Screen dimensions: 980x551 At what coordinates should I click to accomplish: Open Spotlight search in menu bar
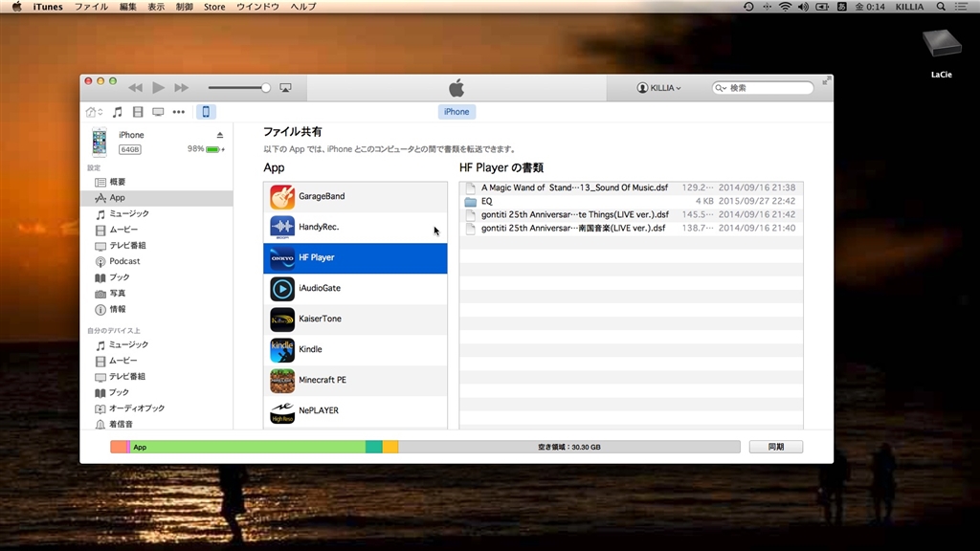coord(941,7)
